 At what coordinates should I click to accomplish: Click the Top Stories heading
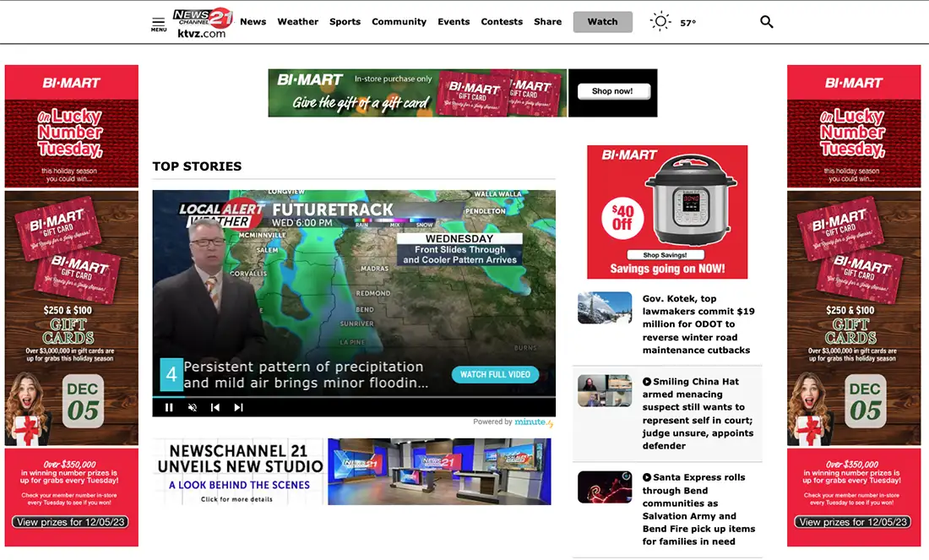click(197, 166)
